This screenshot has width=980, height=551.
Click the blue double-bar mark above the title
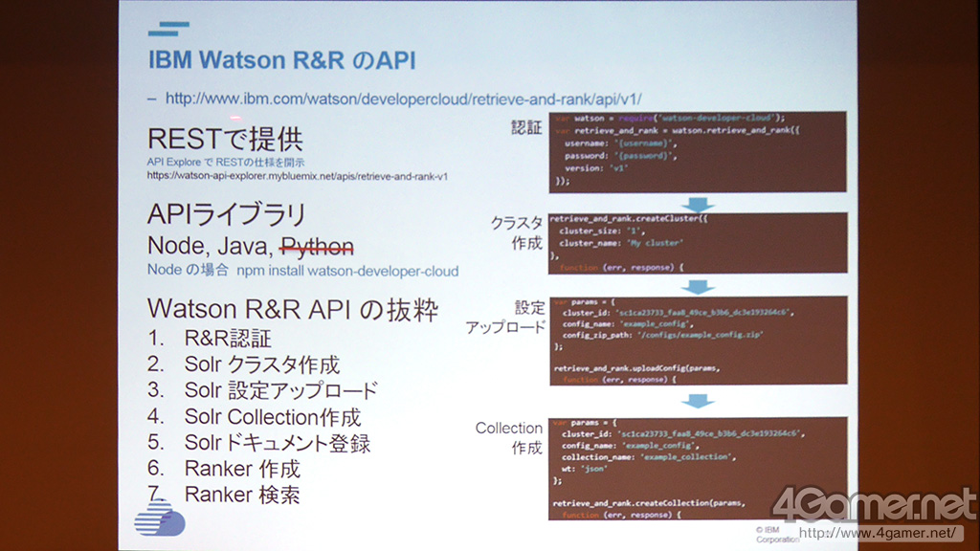click(168, 30)
